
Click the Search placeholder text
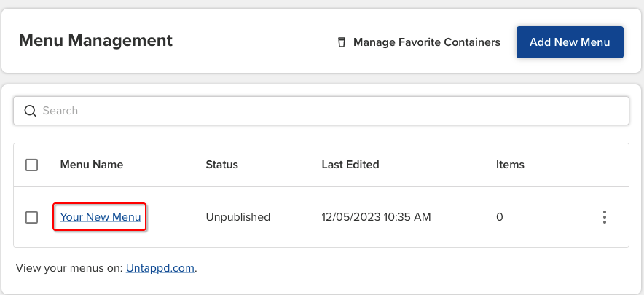point(60,111)
